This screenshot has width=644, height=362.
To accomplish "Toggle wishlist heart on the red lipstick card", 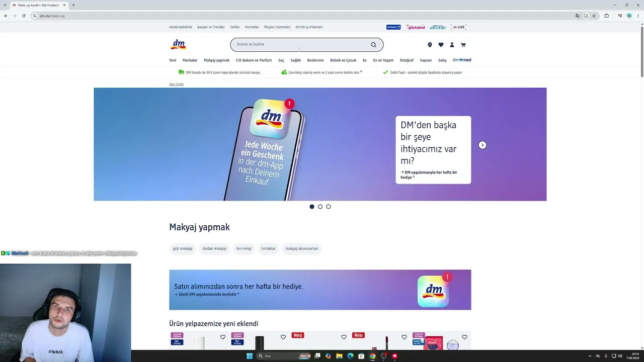I will (x=404, y=337).
